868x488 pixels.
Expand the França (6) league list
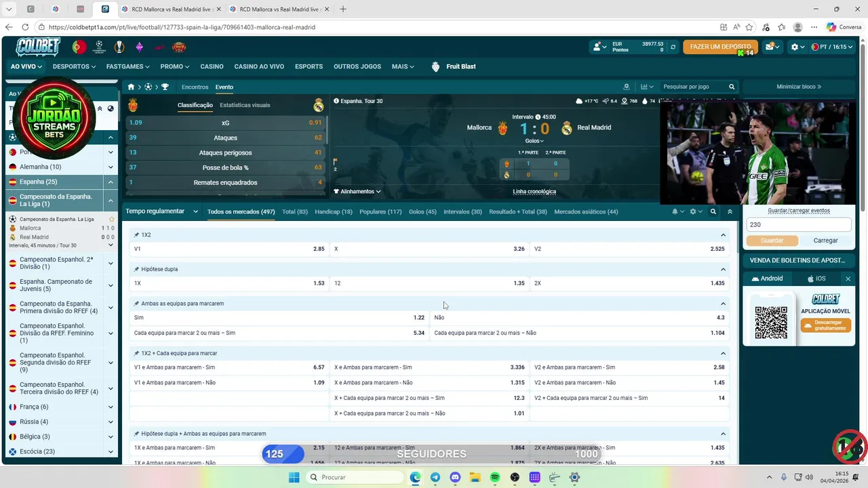[111, 407]
